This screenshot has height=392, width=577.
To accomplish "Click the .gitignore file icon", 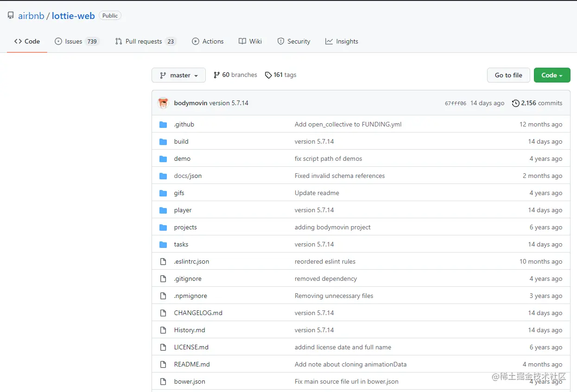I will 163,279.
